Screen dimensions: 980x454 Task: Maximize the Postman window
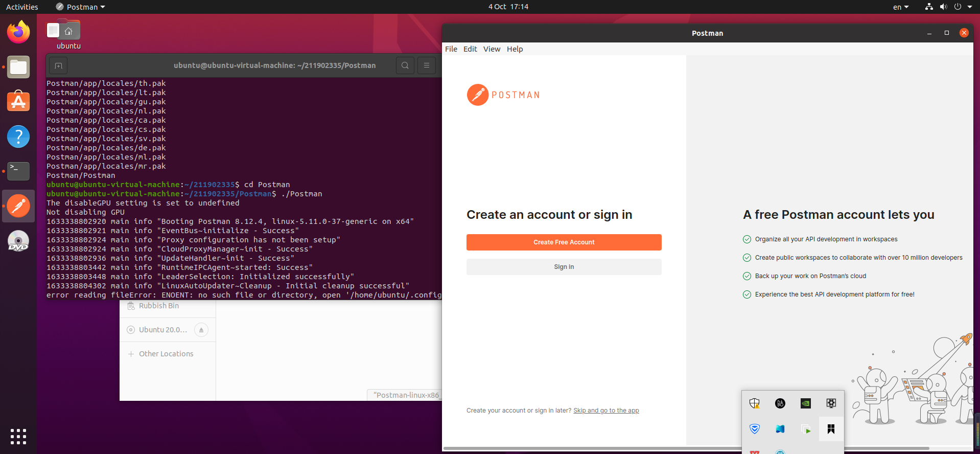coord(947,33)
